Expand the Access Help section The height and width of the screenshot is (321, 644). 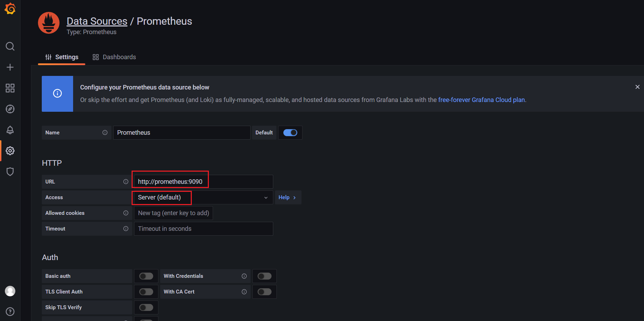pyautogui.click(x=288, y=197)
